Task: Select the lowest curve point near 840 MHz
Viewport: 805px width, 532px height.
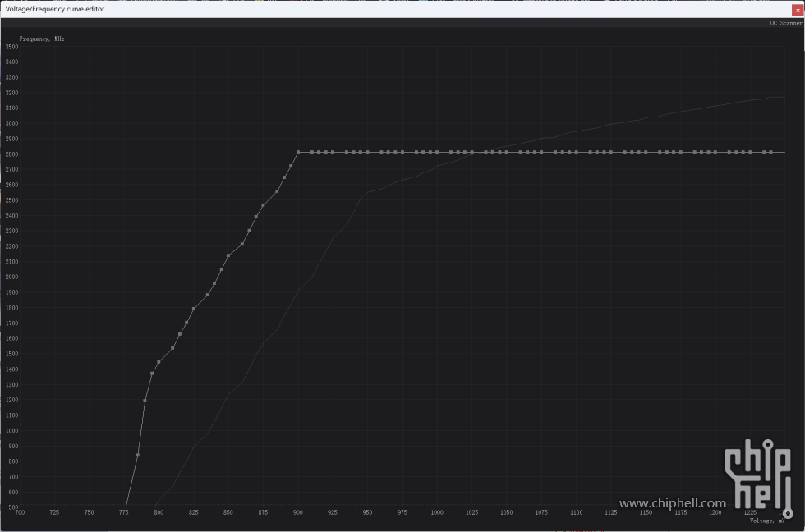Action: click(138, 455)
